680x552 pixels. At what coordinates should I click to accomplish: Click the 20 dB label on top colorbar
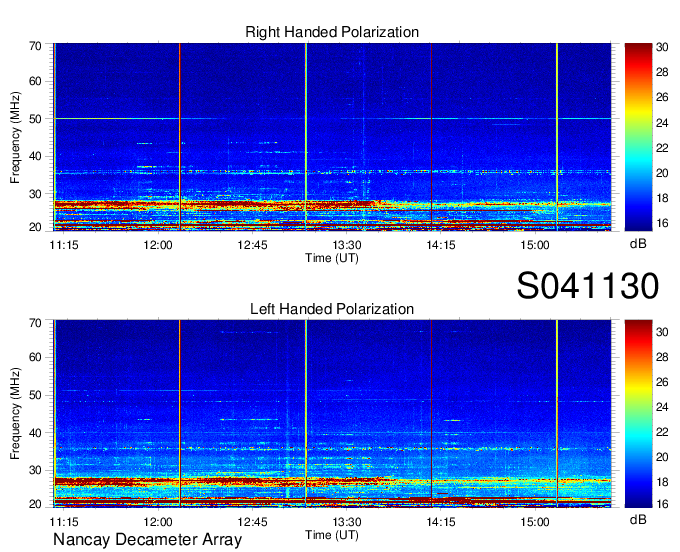click(x=662, y=173)
